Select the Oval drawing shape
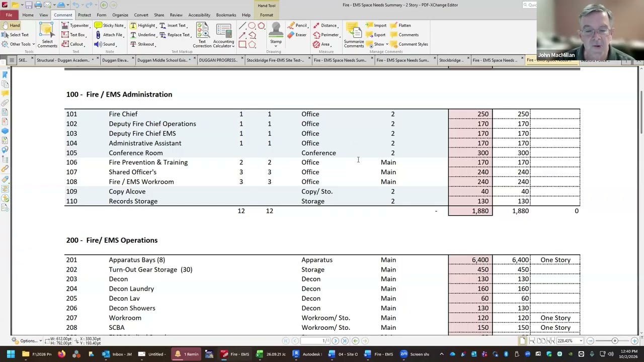The height and width of the screenshot is (362, 644). (252, 26)
